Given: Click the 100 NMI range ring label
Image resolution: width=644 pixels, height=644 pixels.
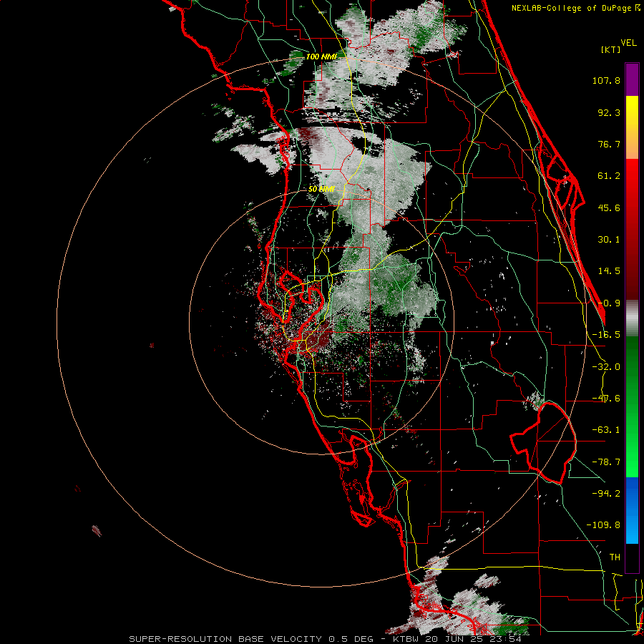Looking at the screenshot, I should pyautogui.click(x=321, y=57).
